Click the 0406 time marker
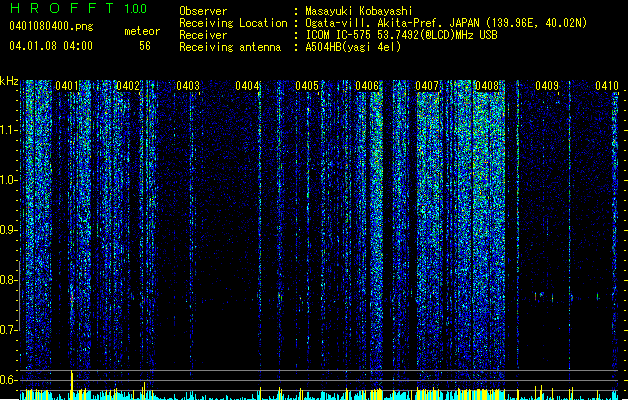Image resolution: width=629 pixels, height=400 pixels. coord(367,86)
